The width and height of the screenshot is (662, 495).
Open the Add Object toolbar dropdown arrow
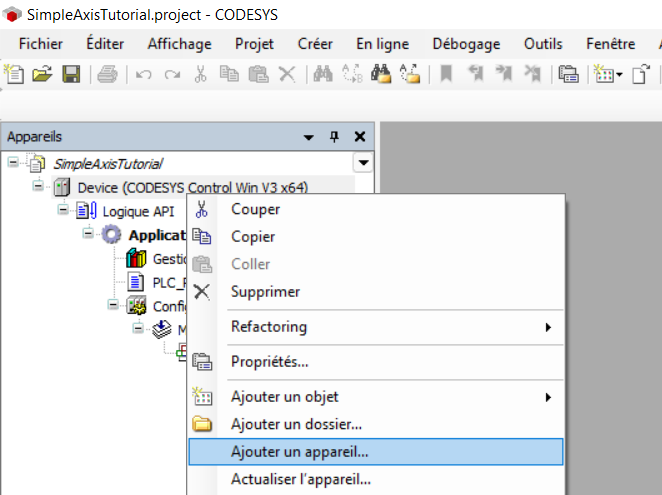(619, 75)
